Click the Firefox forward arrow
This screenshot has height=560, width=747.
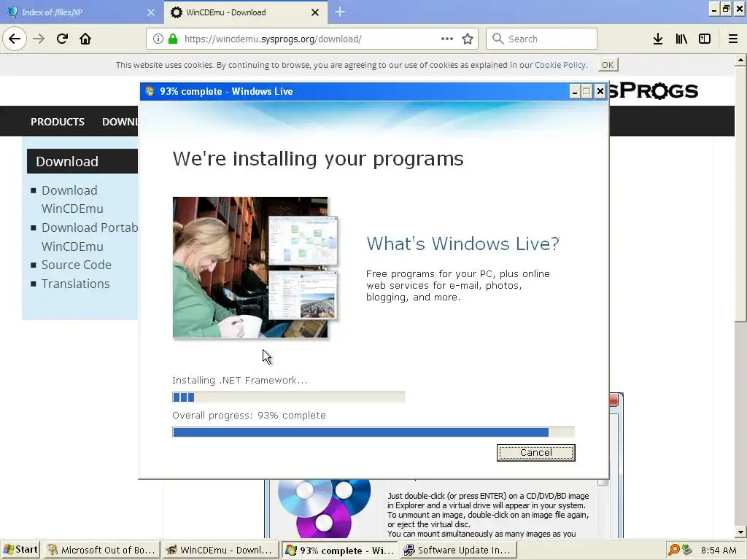(x=39, y=39)
